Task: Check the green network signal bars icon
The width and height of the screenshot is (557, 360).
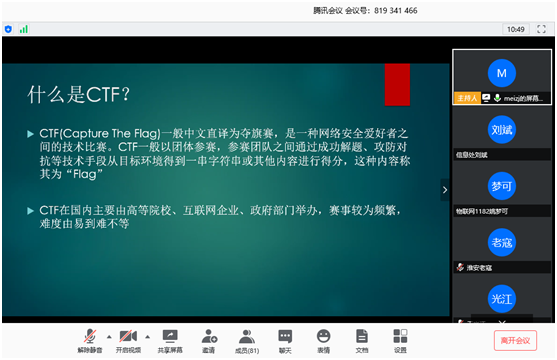Action: (24, 29)
